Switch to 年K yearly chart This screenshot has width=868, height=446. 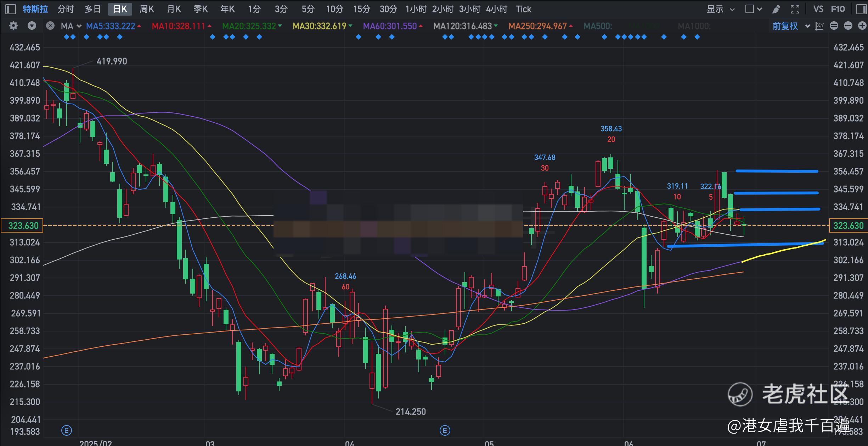(227, 9)
